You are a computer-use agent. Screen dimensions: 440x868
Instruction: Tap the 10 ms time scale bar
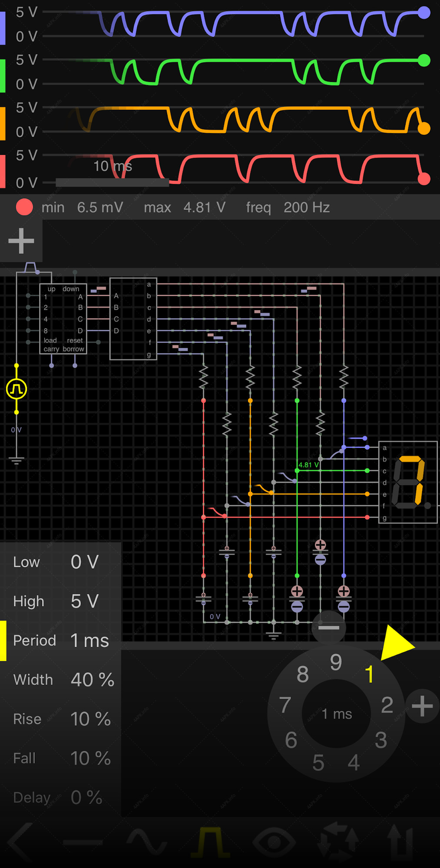(x=112, y=183)
